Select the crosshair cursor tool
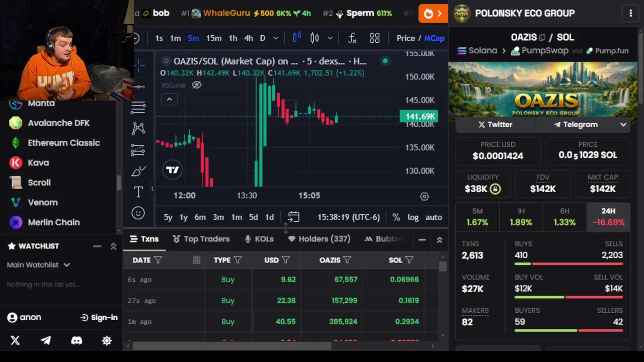This screenshot has height=362, width=644. pyautogui.click(x=139, y=65)
